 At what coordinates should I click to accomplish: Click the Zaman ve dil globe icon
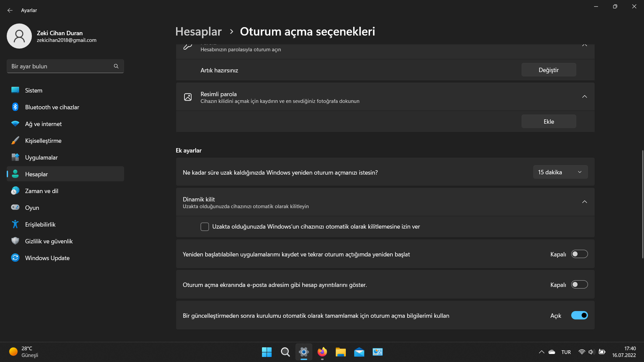[15, 191]
